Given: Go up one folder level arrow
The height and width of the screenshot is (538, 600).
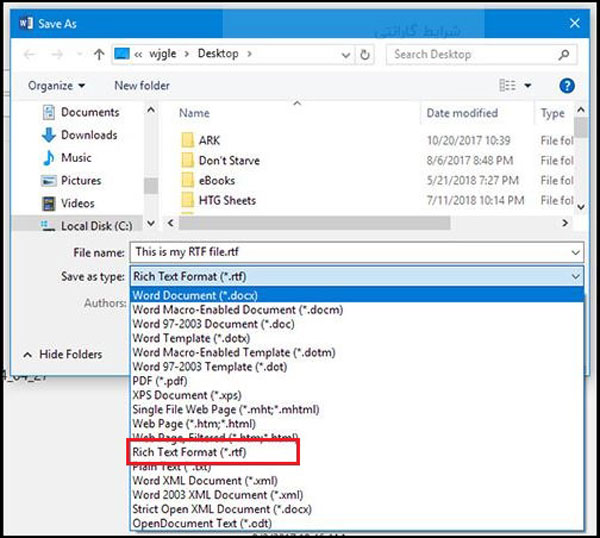Looking at the screenshot, I should (x=99, y=55).
